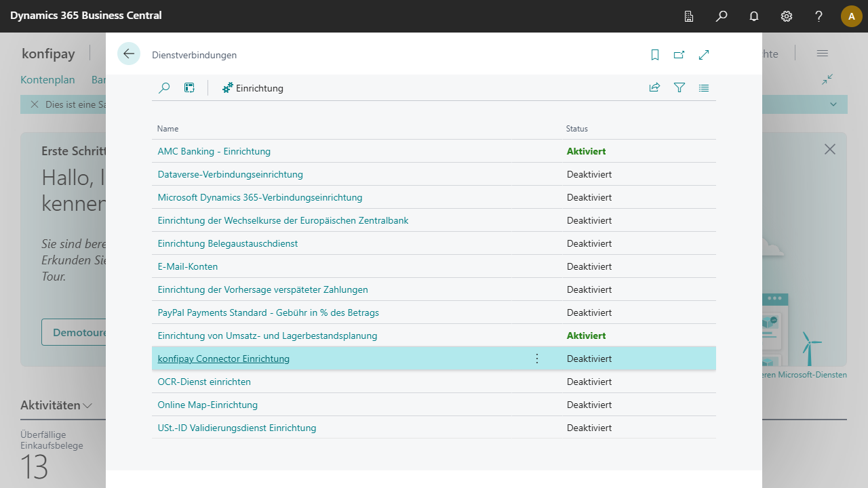
Task: Open the help question mark
Action: tap(818, 16)
